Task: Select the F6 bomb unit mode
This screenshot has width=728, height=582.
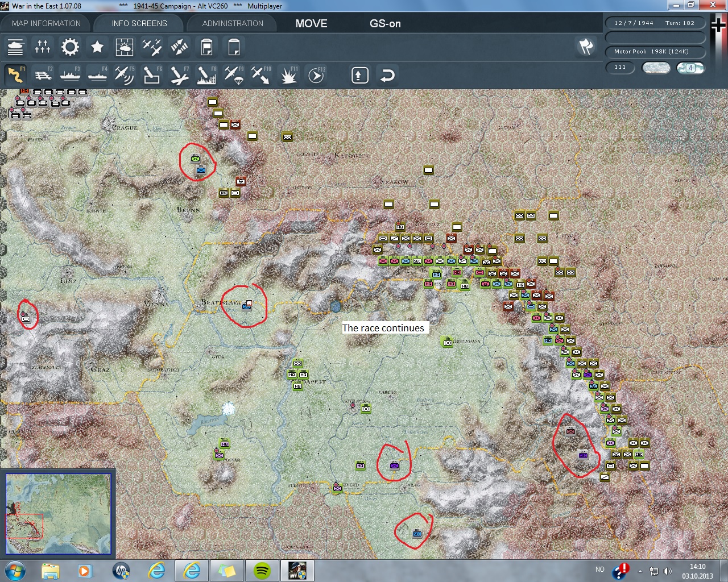Action: click(152, 75)
